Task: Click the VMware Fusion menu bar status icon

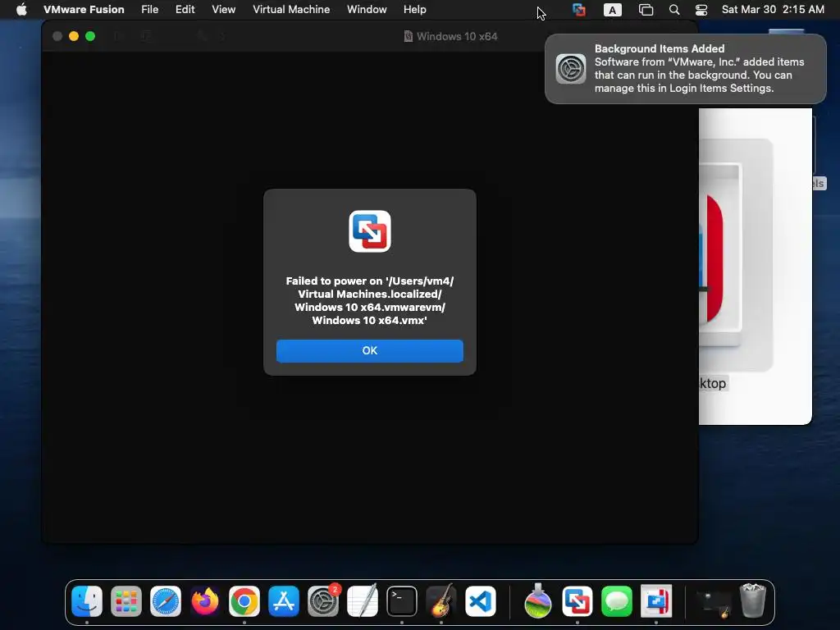Action: click(578, 10)
